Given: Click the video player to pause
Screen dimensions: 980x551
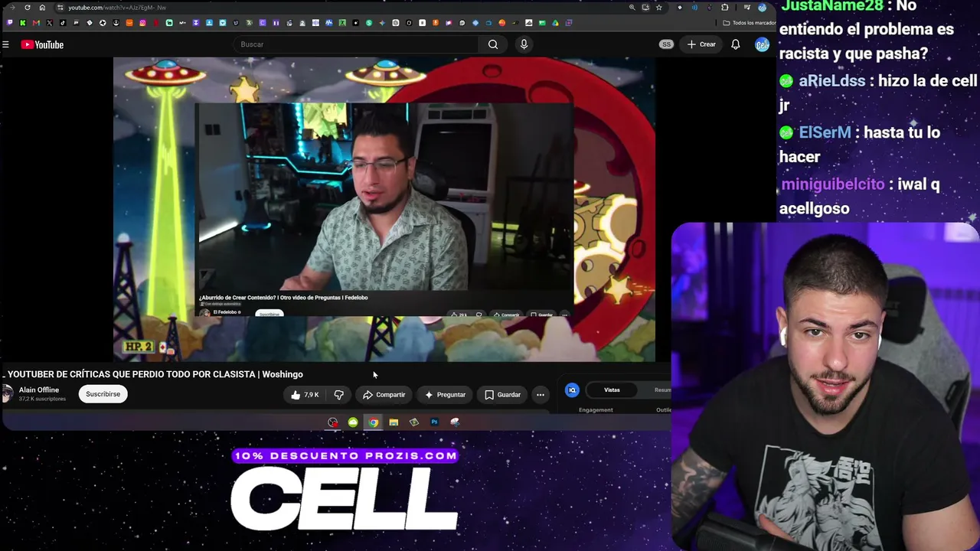Looking at the screenshot, I should (384, 209).
